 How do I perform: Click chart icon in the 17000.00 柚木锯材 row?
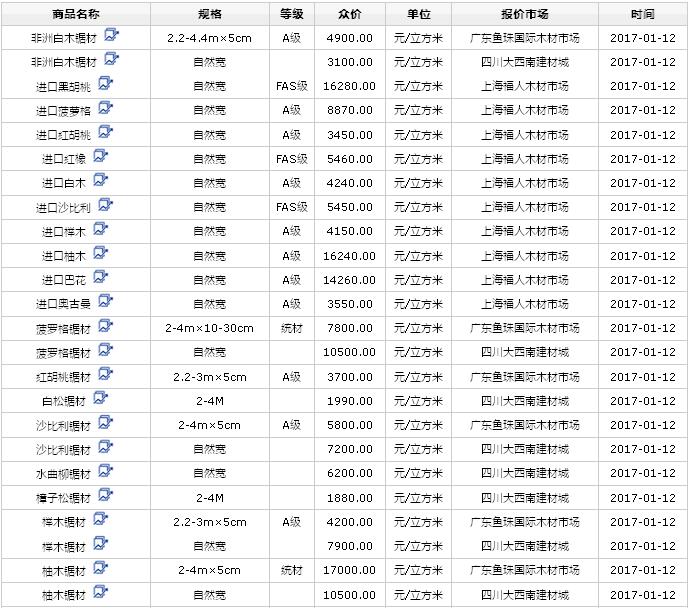(x=101, y=569)
